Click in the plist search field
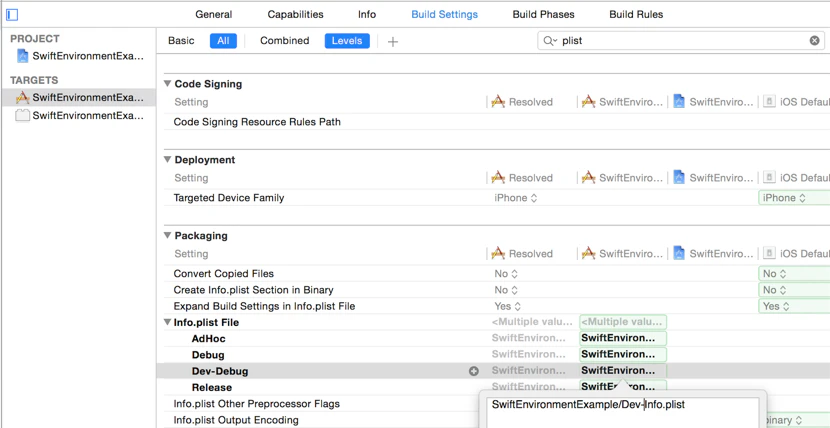This screenshot has height=428, width=830. pyautogui.click(x=683, y=41)
